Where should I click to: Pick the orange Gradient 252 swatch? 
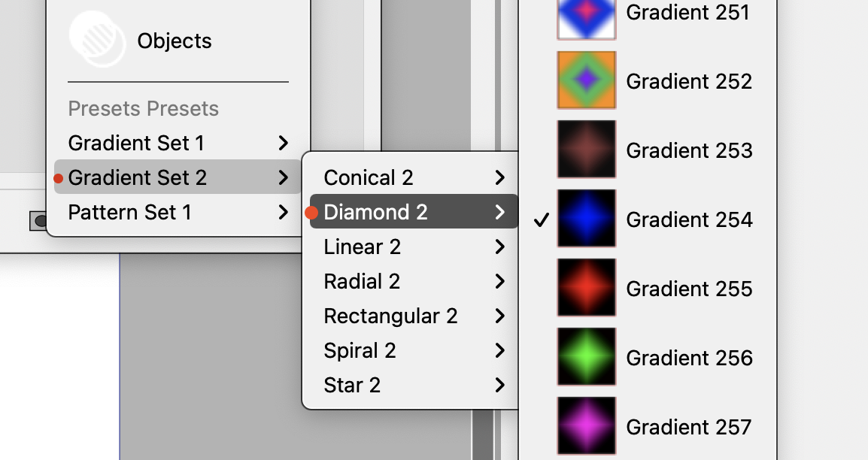point(586,80)
